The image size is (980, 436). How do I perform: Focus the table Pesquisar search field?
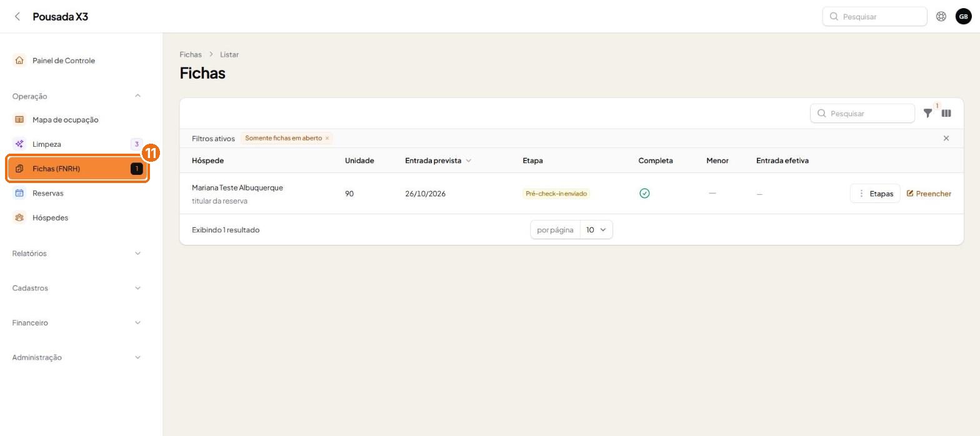(862, 114)
